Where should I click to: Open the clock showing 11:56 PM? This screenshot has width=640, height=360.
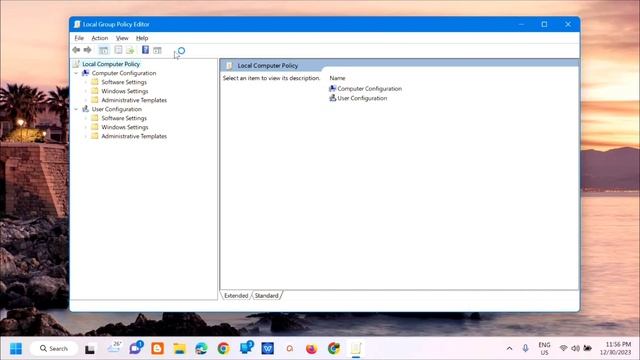pos(616,349)
